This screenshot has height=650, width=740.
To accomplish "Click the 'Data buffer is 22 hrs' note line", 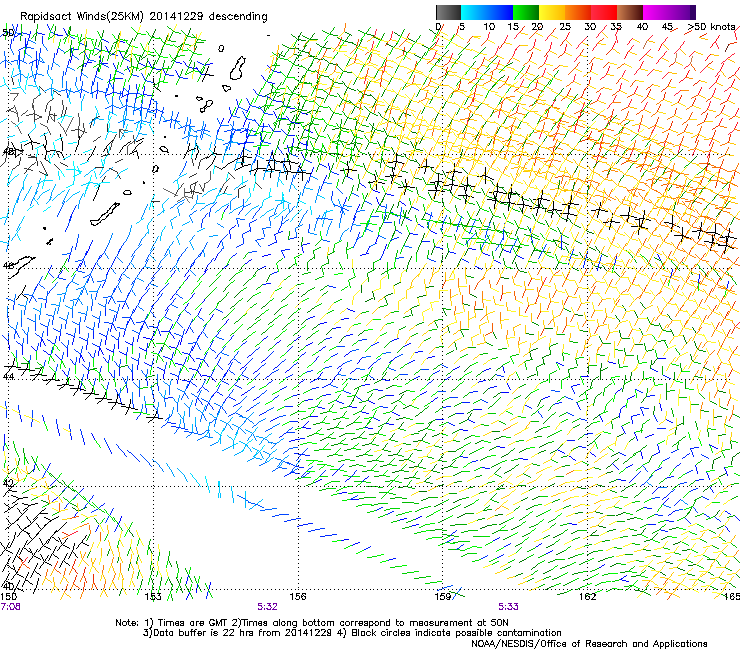I will (352, 633).
